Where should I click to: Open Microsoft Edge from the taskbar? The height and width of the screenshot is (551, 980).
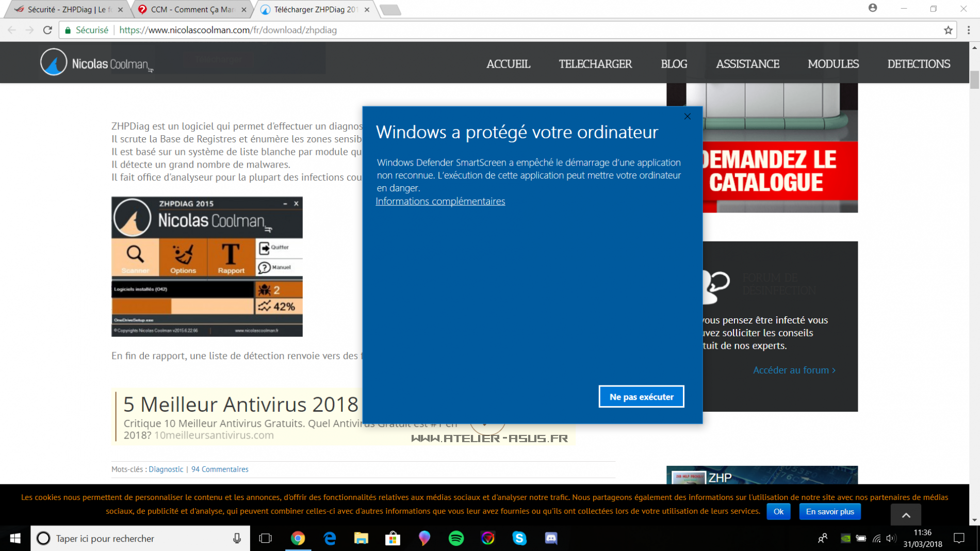click(x=330, y=538)
